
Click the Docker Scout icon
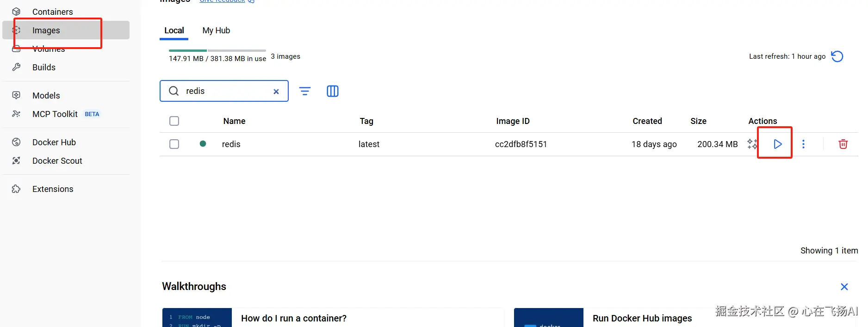pyautogui.click(x=16, y=160)
